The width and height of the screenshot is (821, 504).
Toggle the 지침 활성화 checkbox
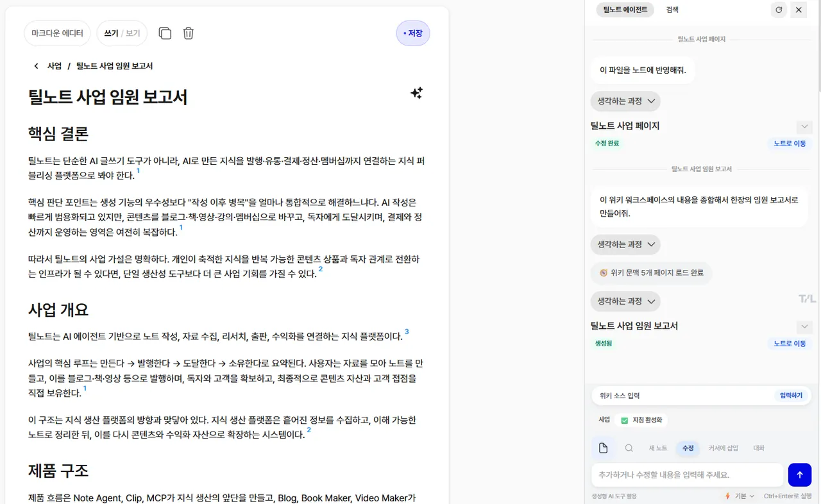(624, 421)
